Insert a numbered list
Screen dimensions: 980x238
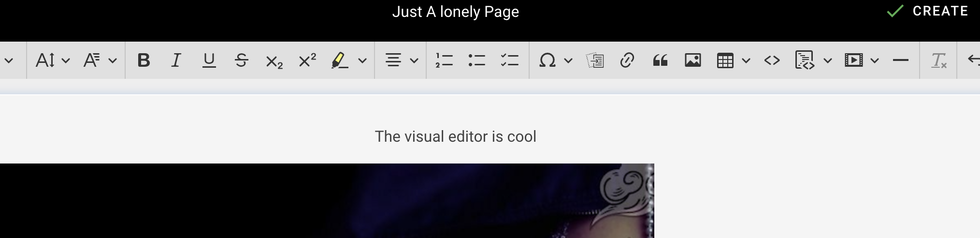(444, 60)
